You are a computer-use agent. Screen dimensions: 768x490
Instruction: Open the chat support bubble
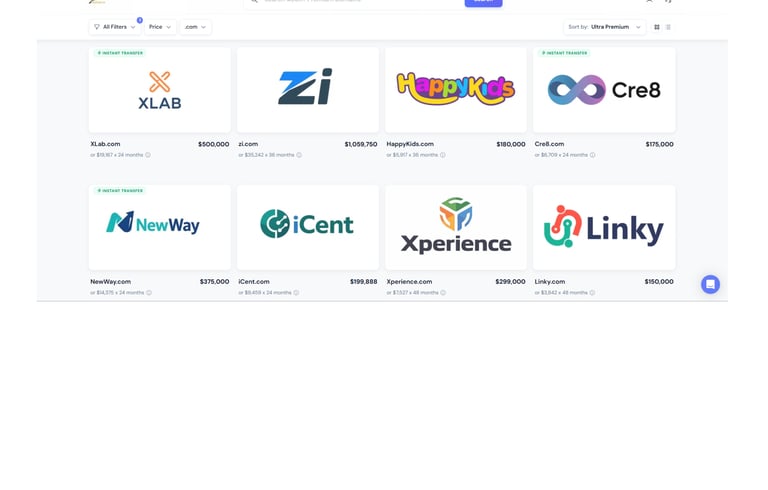pos(710,284)
